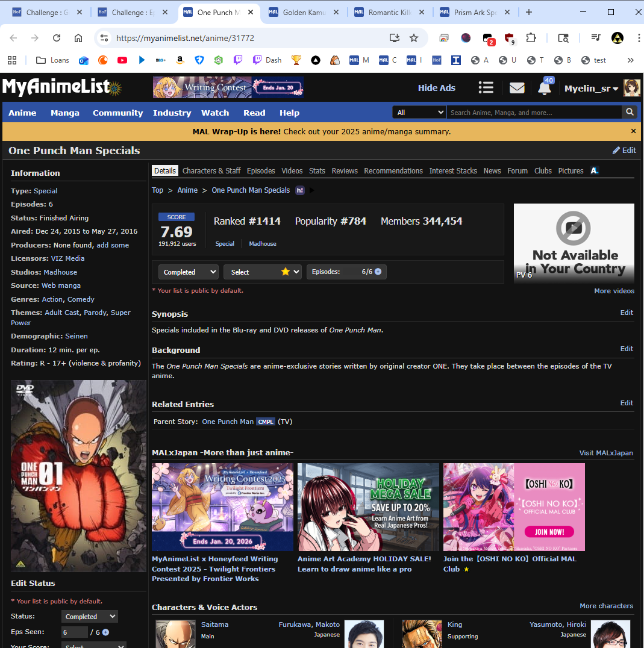The height and width of the screenshot is (648, 644).
Task: Open the YouTube bookmark icon
Action: coord(122,60)
